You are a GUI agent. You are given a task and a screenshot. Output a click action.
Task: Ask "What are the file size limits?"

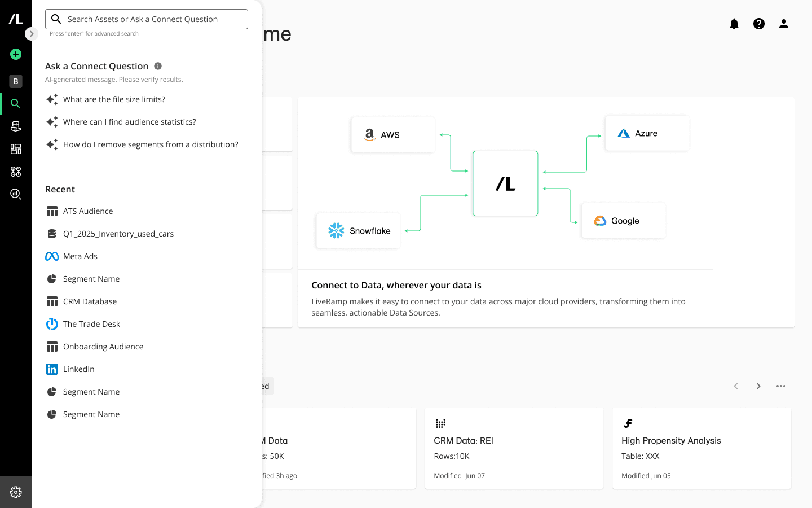pyautogui.click(x=114, y=99)
